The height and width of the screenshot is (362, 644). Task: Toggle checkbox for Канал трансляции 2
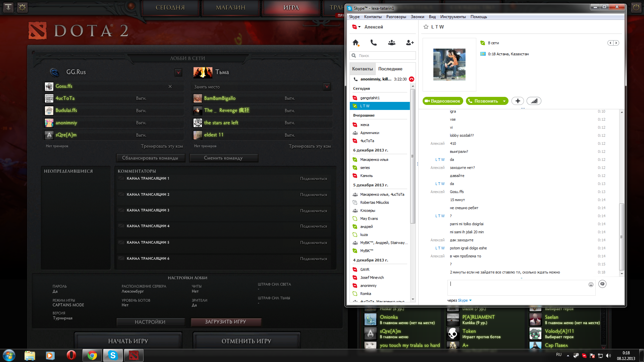pos(121,194)
